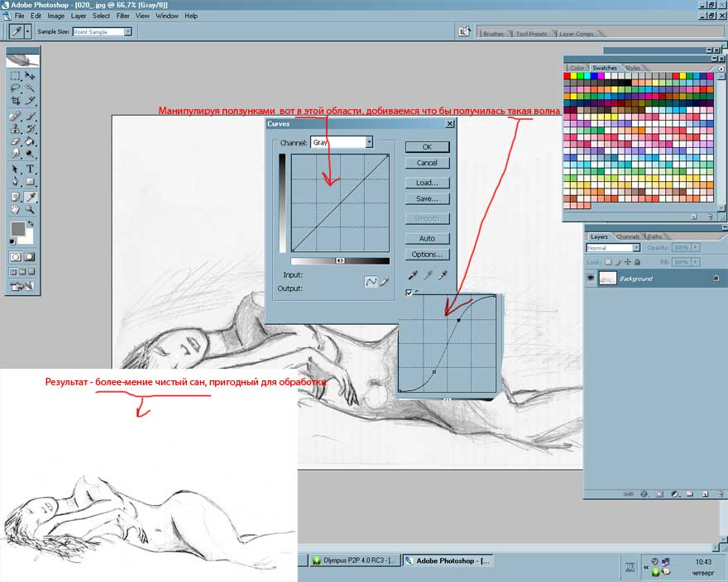728x582 pixels.
Task: Click the Auto button in Curves
Action: tap(427, 238)
